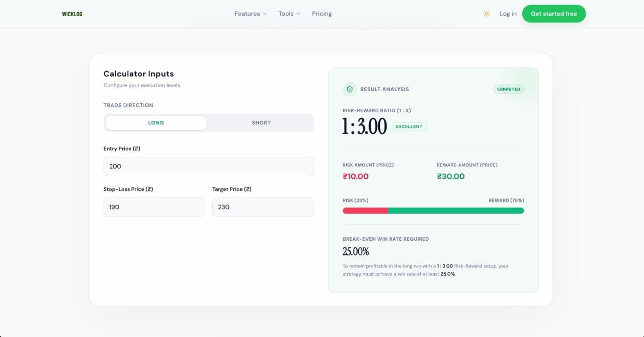Image resolution: width=644 pixels, height=337 pixels.
Task: Click the ₹30.00 reward amount
Action: (451, 176)
